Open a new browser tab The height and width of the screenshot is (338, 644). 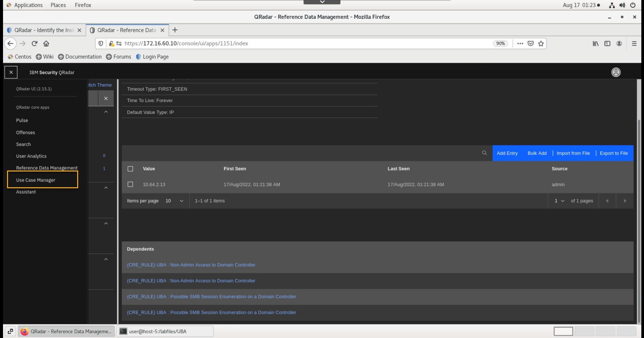click(x=175, y=30)
